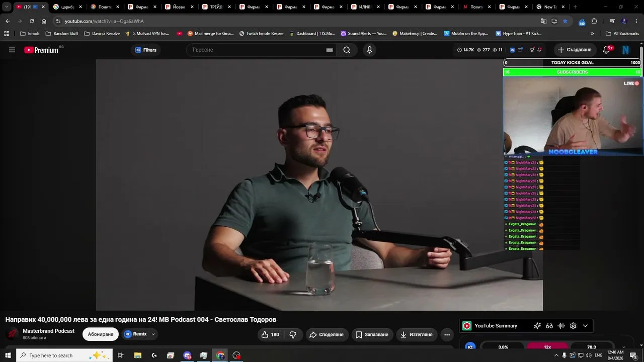
Task: Open the on-screen keyboard icon in search
Action: 329,50
